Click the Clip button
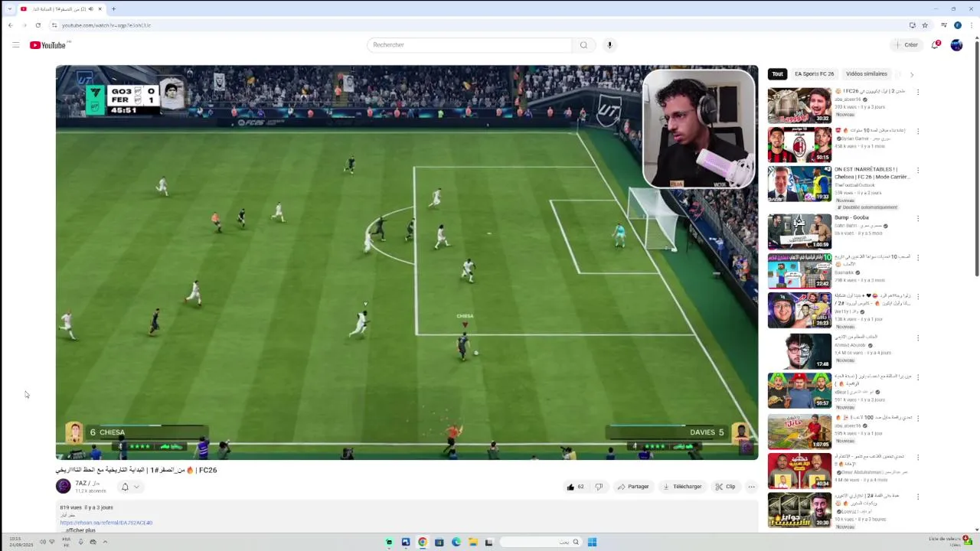The height and width of the screenshot is (551, 980). (x=725, y=487)
